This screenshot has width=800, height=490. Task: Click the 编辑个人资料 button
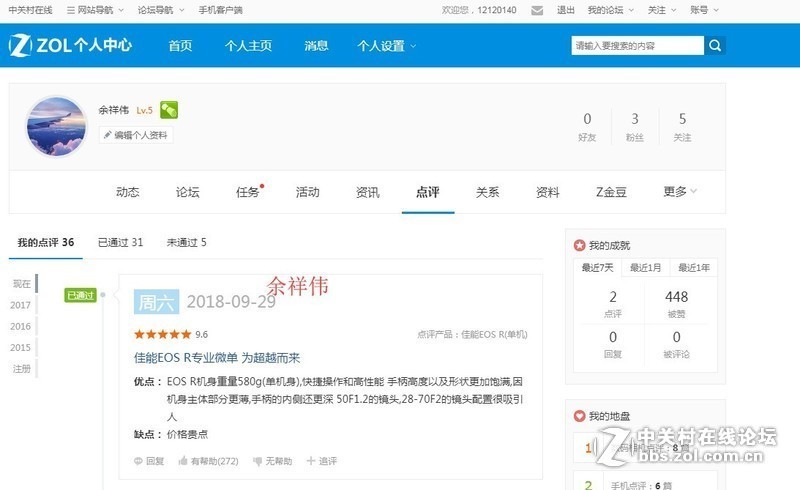click(x=135, y=135)
